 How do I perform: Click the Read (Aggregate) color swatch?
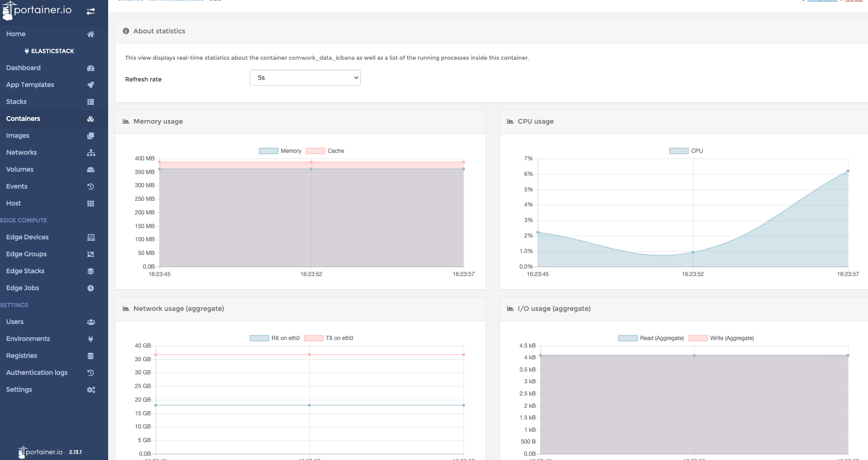pyautogui.click(x=628, y=338)
